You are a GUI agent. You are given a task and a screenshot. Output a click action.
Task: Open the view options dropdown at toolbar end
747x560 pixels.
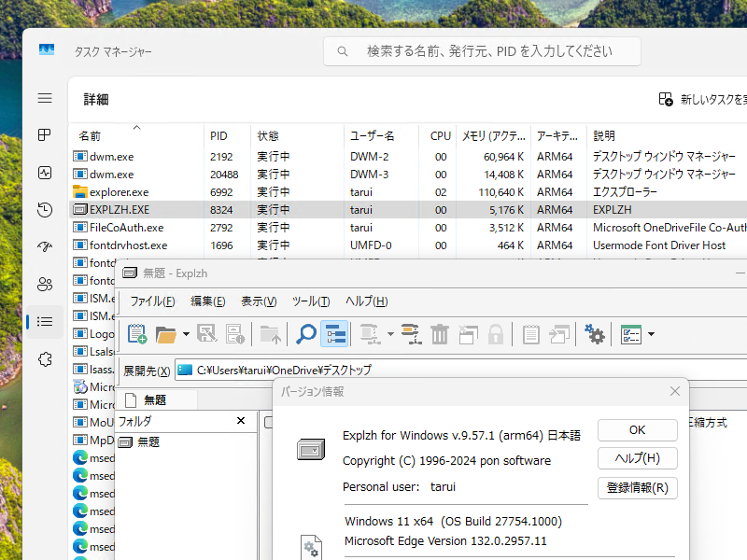(x=650, y=334)
